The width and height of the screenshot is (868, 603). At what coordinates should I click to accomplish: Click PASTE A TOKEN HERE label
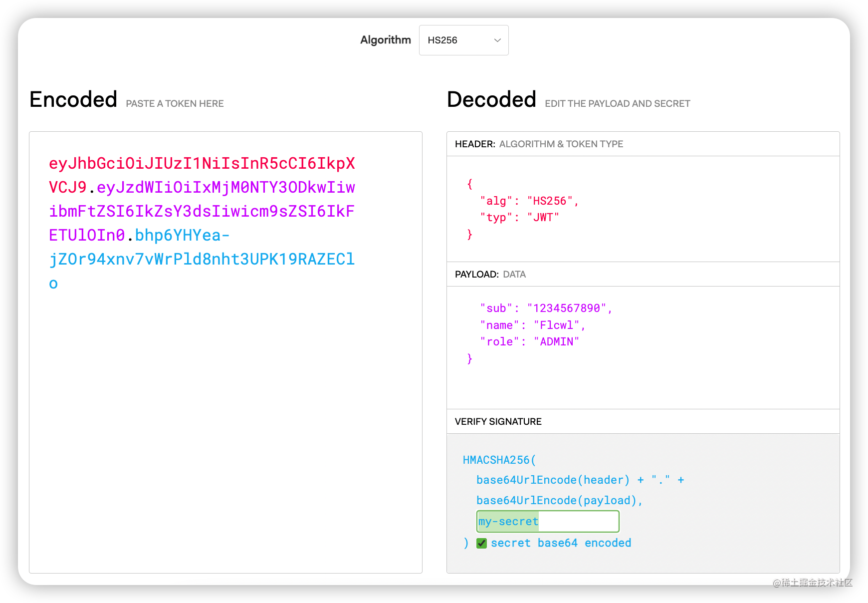click(175, 103)
